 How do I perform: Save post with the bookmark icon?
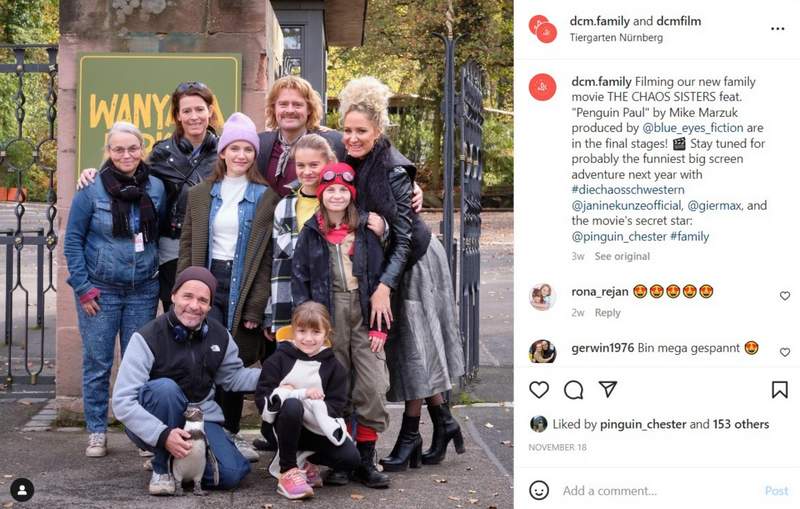[779, 390]
